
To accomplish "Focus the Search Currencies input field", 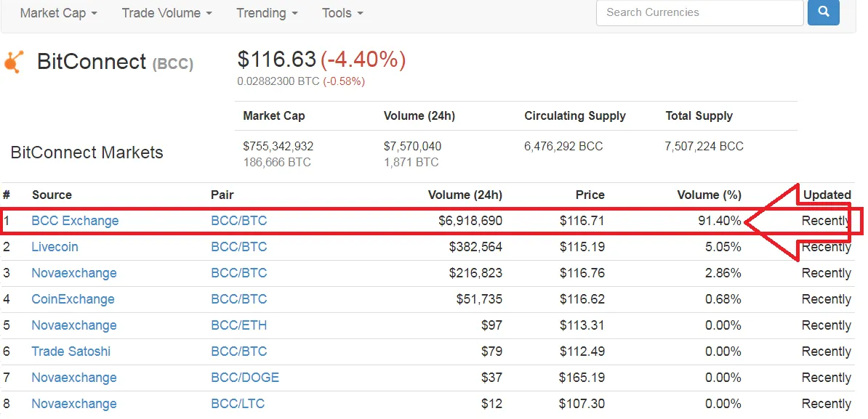I will coord(700,12).
